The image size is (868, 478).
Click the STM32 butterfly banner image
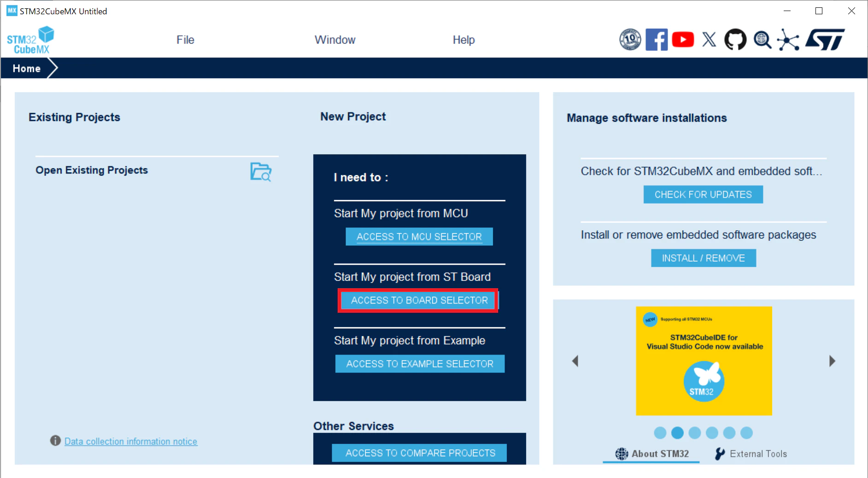(x=704, y=361)
